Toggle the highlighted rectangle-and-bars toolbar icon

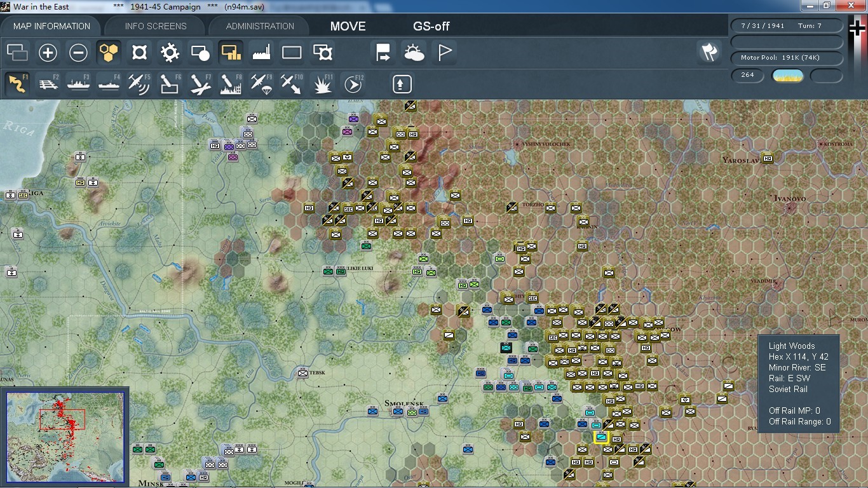click(x=231, y=52)
